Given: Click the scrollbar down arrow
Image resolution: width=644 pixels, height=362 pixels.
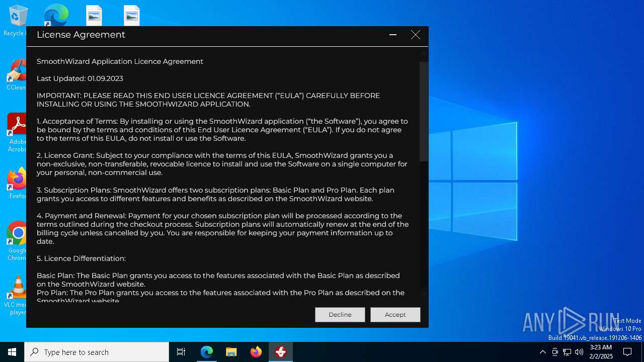Looking at the screenshot, I should coord(424,295).
